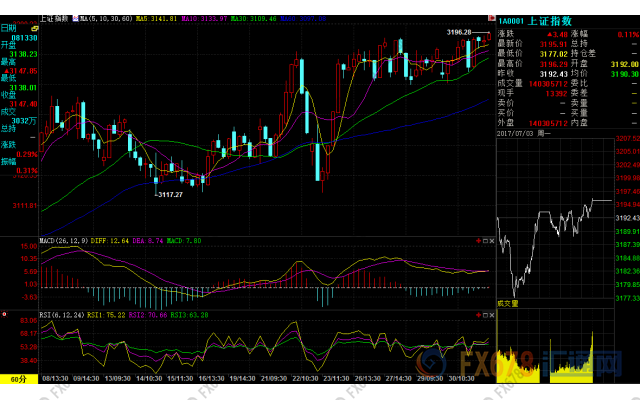The image size is (640, 400).
Task: Add indicator with MACD panel red plus
Action: [479, 241]
